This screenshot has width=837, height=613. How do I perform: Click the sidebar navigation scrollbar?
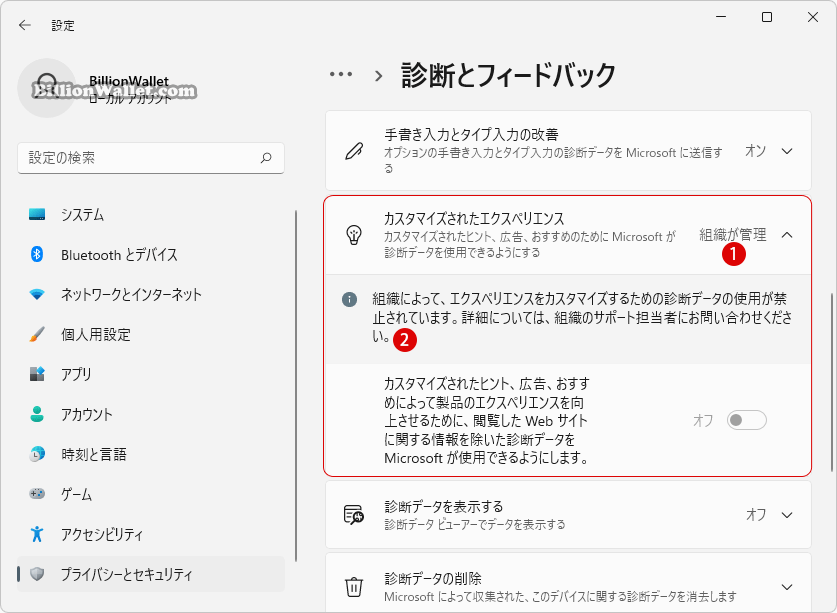click(296, 384)
